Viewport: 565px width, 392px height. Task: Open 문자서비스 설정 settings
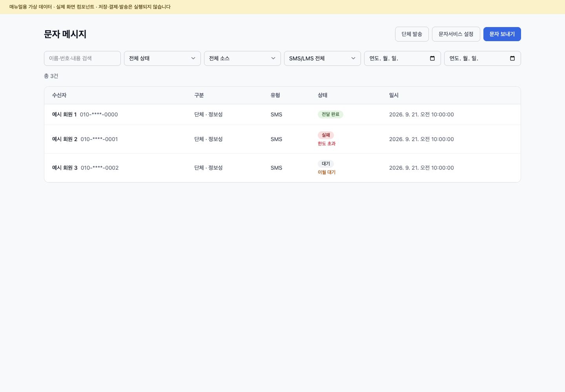pyautogui.click(x=456, y=34)
